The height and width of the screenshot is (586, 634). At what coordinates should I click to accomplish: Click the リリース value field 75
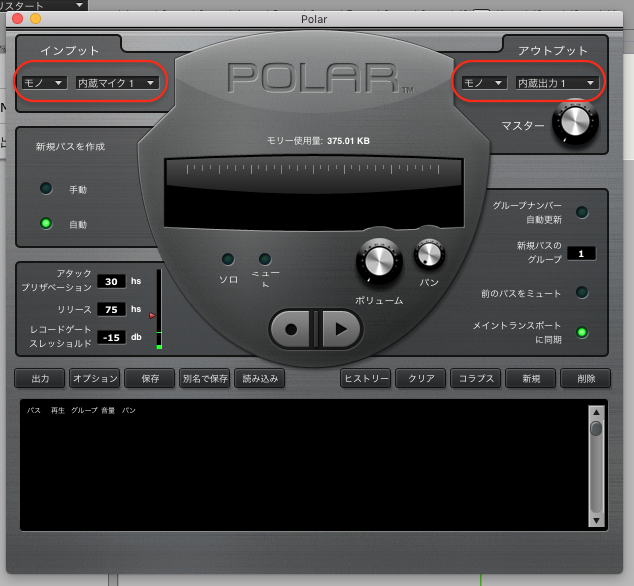tap(111, 309)
